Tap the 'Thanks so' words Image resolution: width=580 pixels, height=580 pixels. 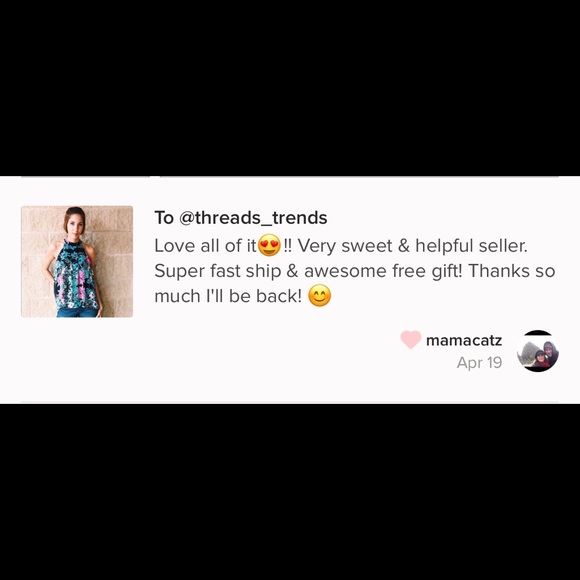click(512, 271)
